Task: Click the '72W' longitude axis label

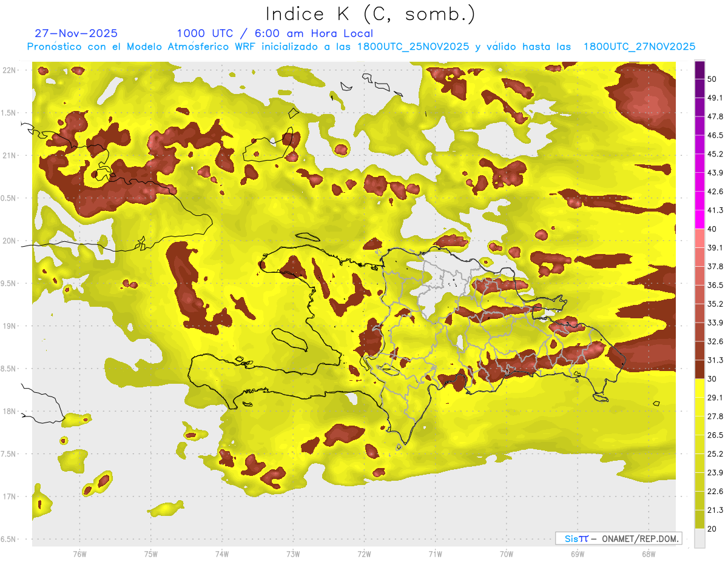Action: (364, 554)
